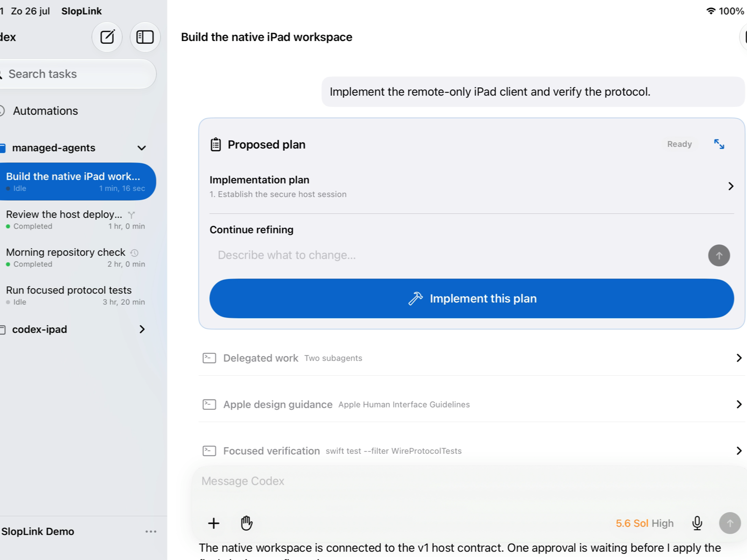747x560 pixels.
Task: Tap the raised hand approval icon
Action: point(247,523)
